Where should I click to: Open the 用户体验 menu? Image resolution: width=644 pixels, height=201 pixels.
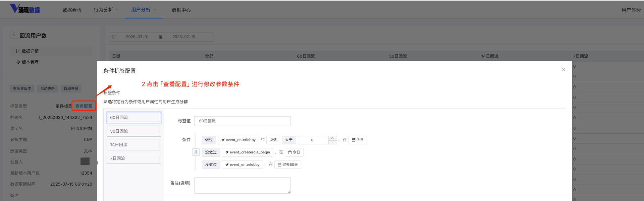coord(631,10)
